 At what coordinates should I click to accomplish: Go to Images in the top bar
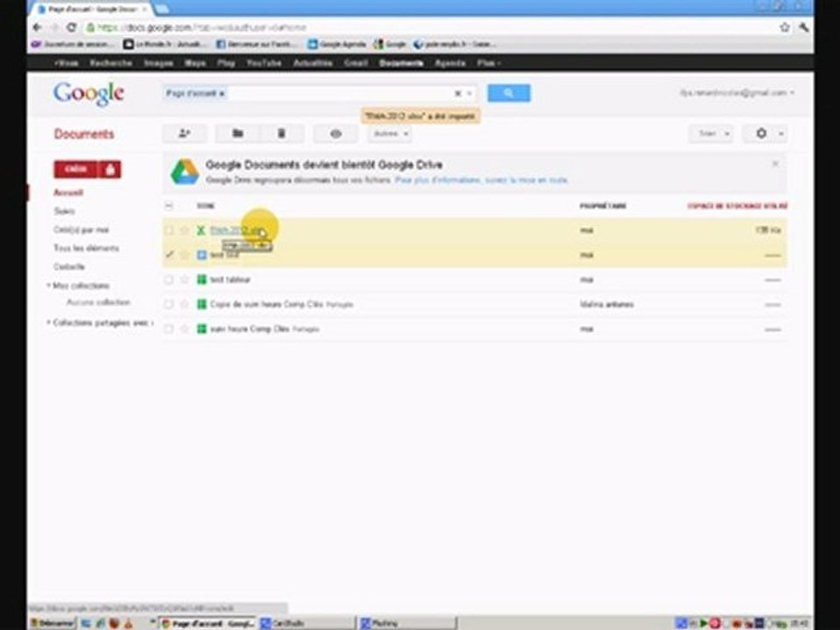(x=158, y=63)
